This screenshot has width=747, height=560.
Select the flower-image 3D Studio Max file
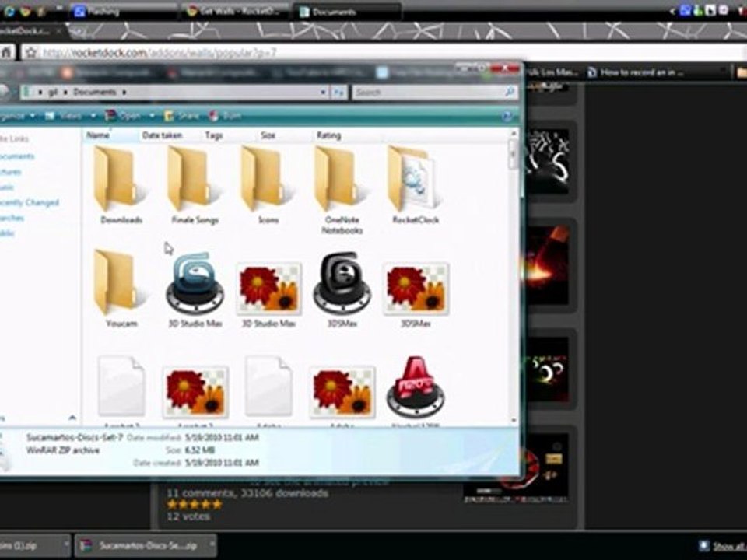point(268,288)
